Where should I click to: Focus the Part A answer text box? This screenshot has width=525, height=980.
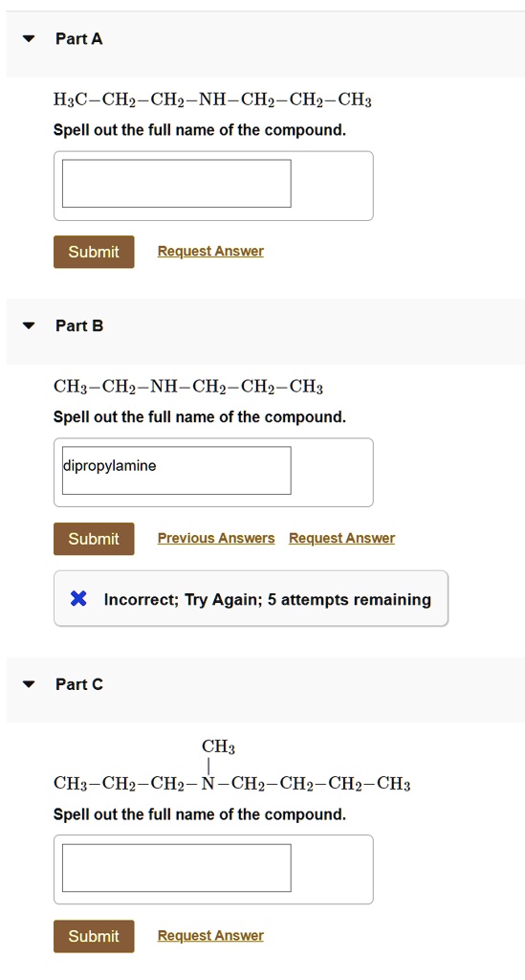coord(177,183)
